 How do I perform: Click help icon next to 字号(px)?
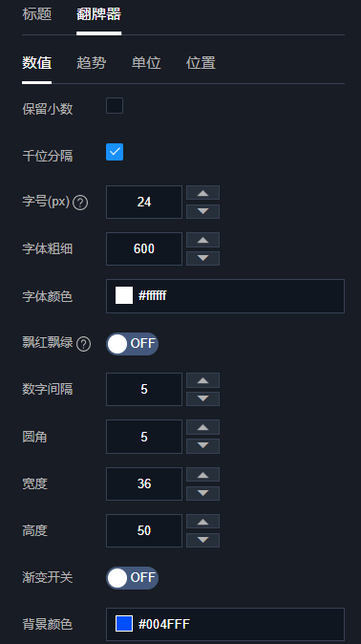point(80,203)
